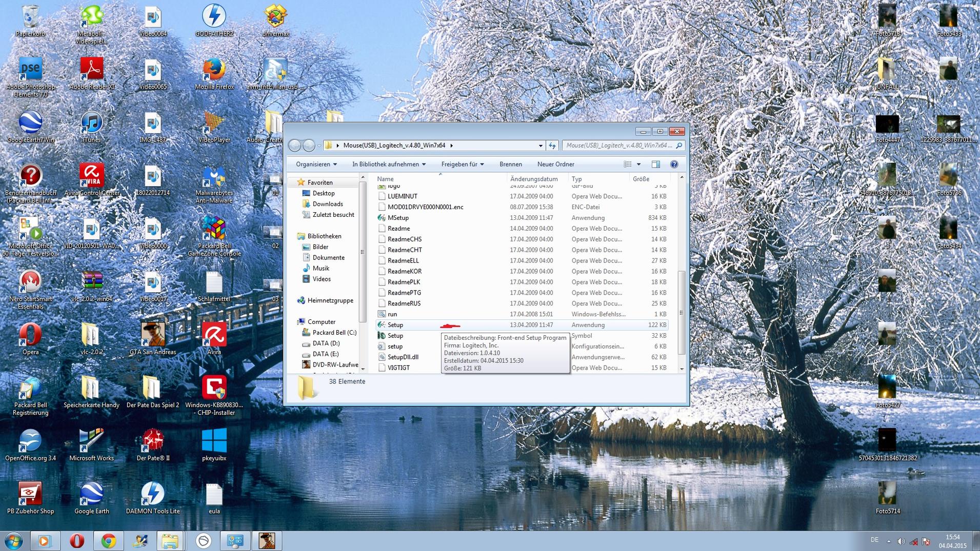Open the pkeyuibx Windows logo icon
The width and height of the screenshot is (980, 551).
pyautogui.click(x=214, y=445)
